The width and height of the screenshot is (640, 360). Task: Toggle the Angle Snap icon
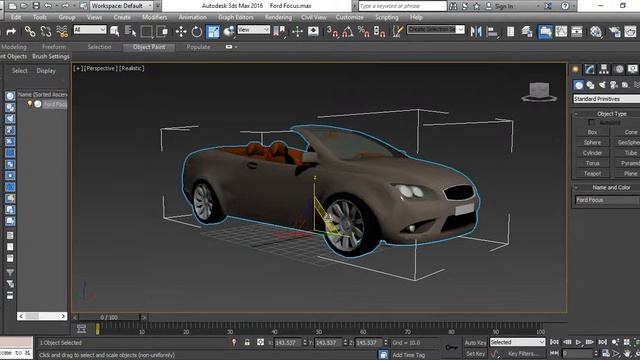[x=348, y=31]
